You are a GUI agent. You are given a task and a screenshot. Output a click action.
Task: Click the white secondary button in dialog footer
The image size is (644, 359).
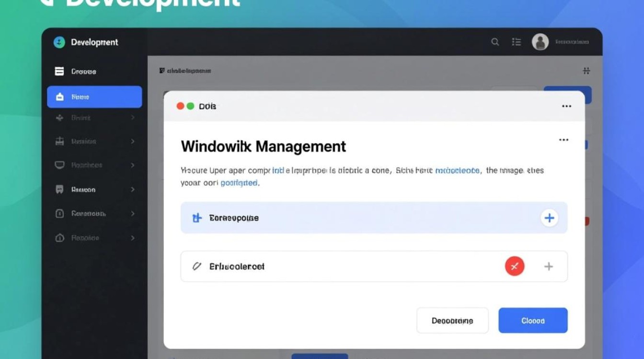(452, 321)
